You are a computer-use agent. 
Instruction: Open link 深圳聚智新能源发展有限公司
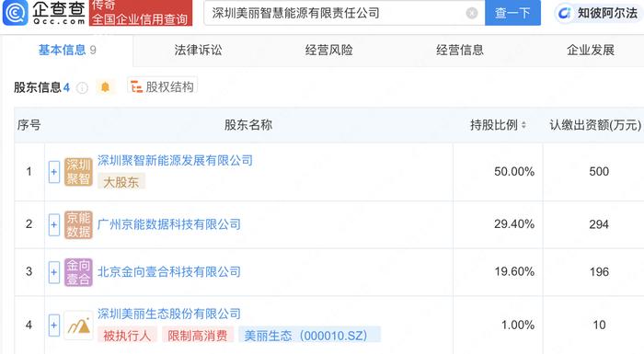coord(175,161)
